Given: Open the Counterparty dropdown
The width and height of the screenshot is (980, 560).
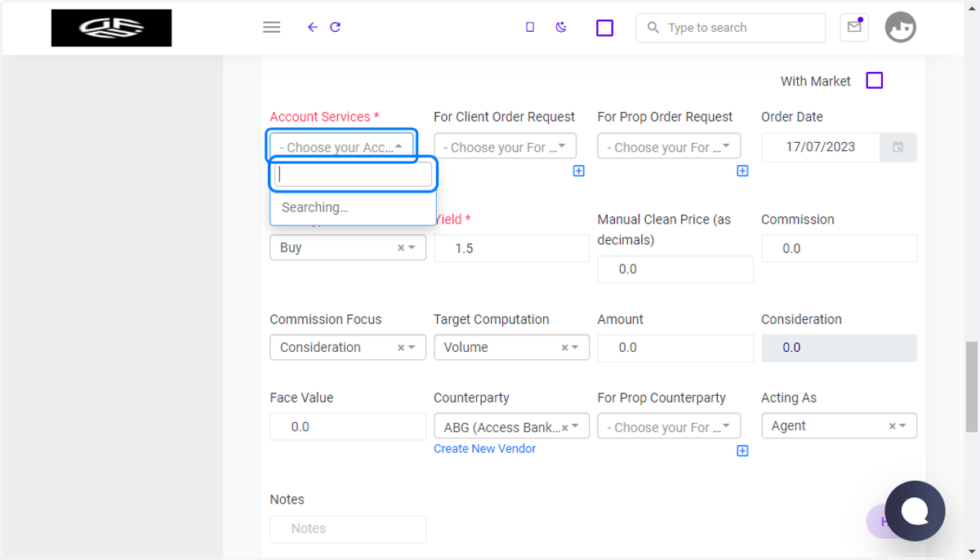Looking at the screenshot, I should pyautogui.click(x=511, y=427).
